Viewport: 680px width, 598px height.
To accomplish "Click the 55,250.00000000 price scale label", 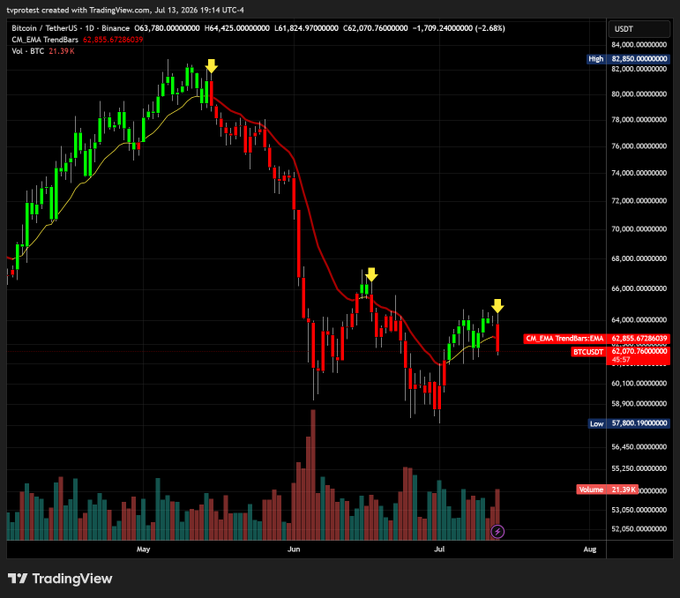I will [x=639, y=468].
